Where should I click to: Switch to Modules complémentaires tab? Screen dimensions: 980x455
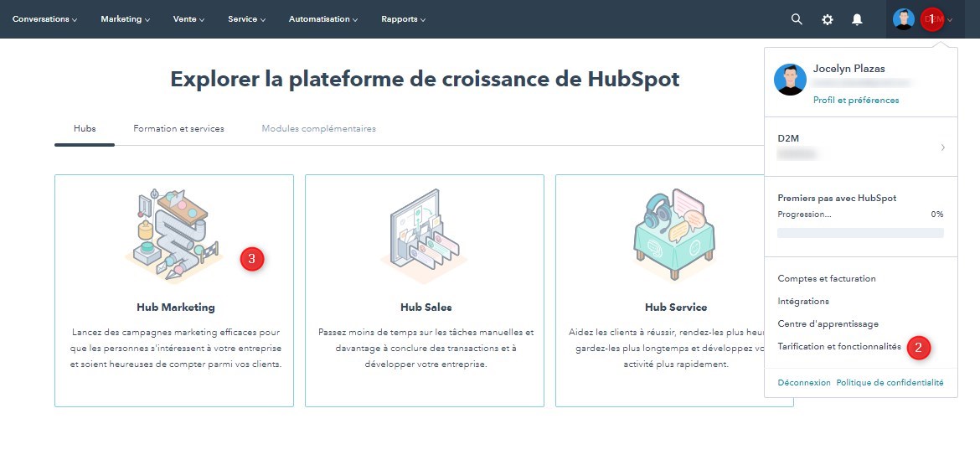click(319, 129)
